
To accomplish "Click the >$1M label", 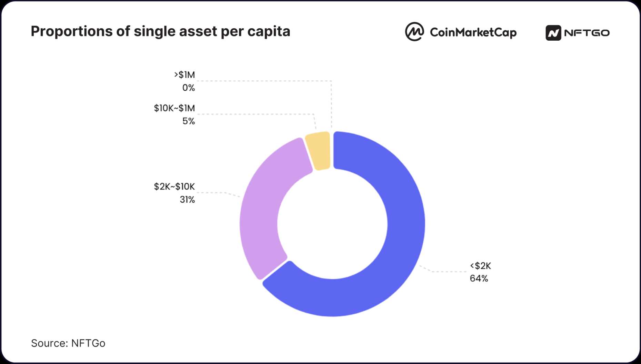I will click(x=184, y=75).
